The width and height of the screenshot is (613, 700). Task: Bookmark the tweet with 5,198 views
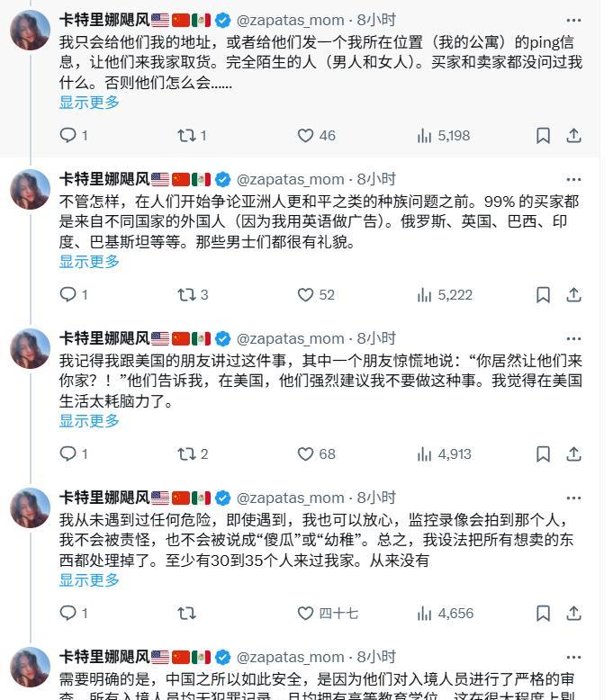tap(543, 135)
